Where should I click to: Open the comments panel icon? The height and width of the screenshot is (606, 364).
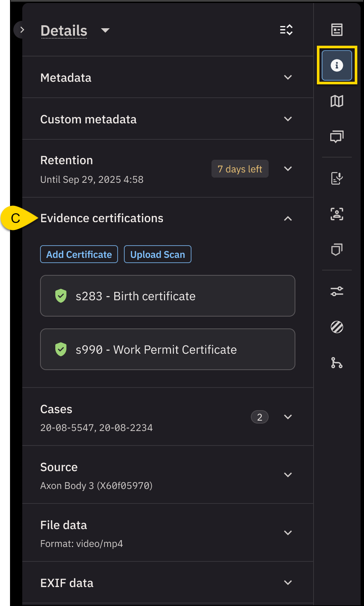[337, 137]
